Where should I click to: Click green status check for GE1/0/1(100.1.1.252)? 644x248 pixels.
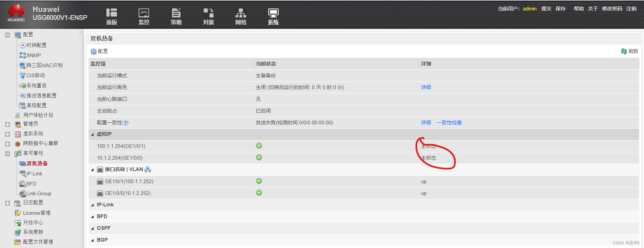[259, 181]
